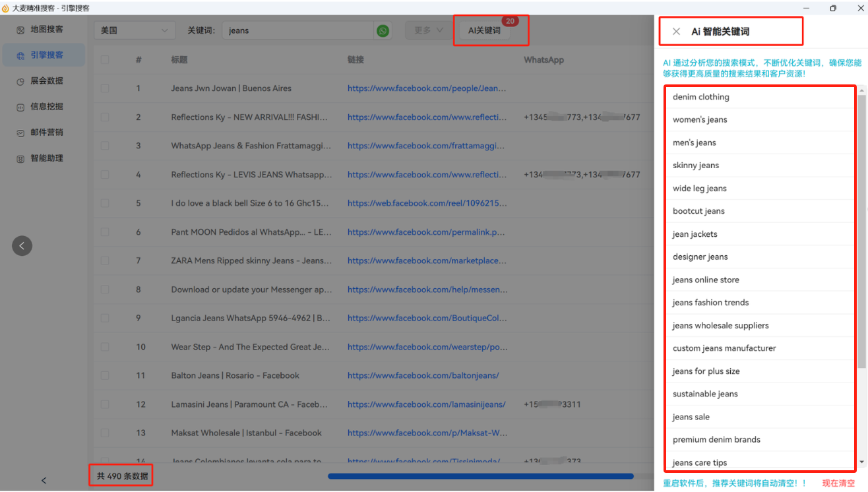
Task: Click the 标题 column header
Action: point(179,60)
